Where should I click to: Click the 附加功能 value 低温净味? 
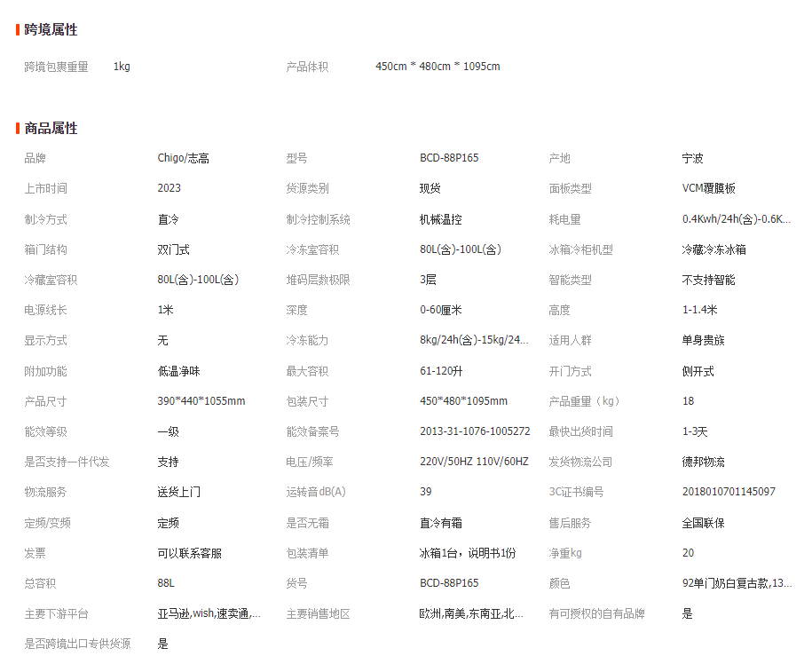pos(178,371)
